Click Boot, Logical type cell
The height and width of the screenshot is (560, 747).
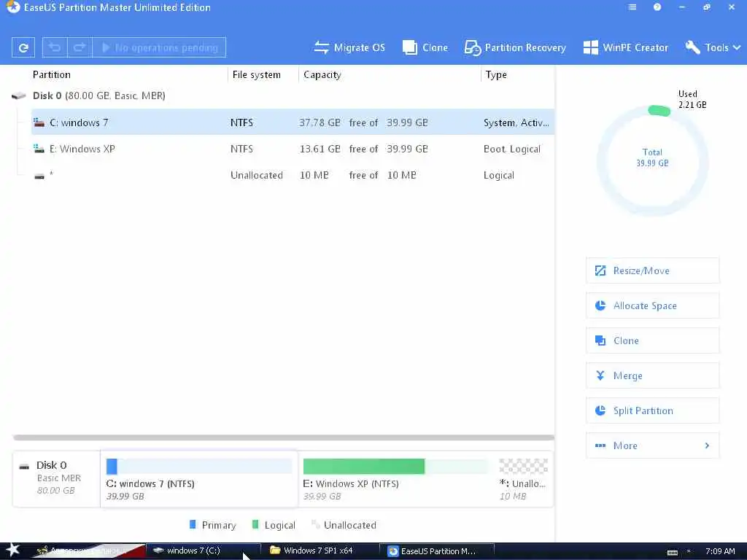[x=512, y=149]
